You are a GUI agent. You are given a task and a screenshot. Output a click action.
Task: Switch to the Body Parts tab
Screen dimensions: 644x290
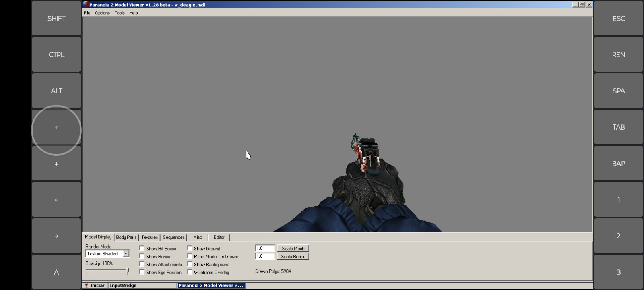(x=126, y=238)
